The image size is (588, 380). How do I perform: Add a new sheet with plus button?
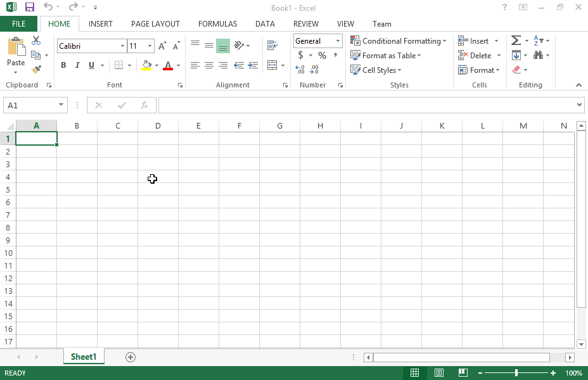[130, 357]
